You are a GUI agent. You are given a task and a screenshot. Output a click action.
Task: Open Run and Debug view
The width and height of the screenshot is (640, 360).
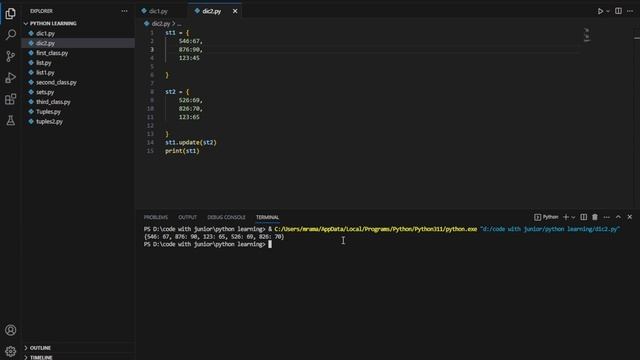pos(11,78)
